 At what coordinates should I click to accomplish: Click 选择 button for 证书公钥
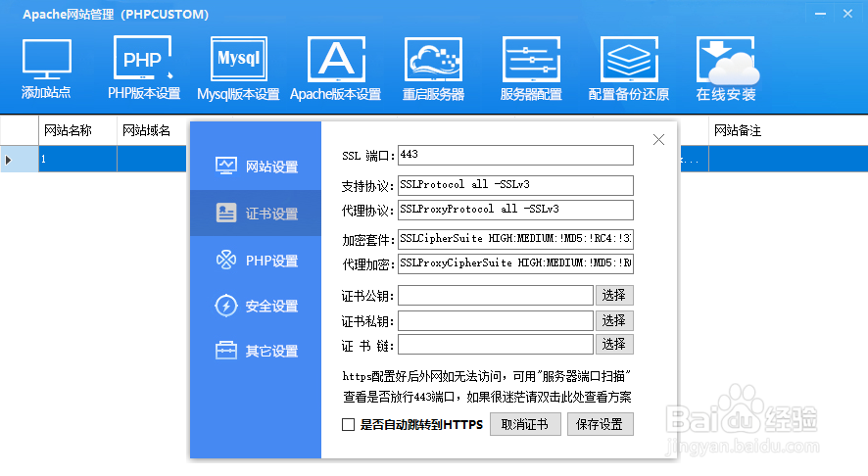point(614,295)
